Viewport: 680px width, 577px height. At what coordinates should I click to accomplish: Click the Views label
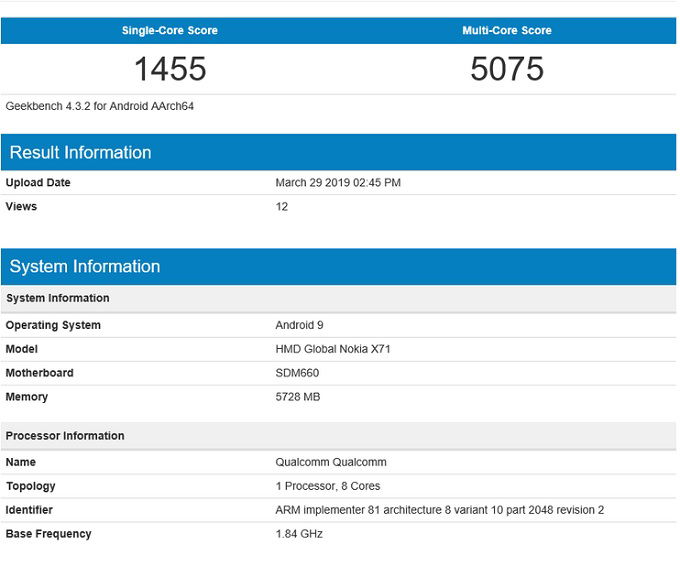(x=21, y=207)
